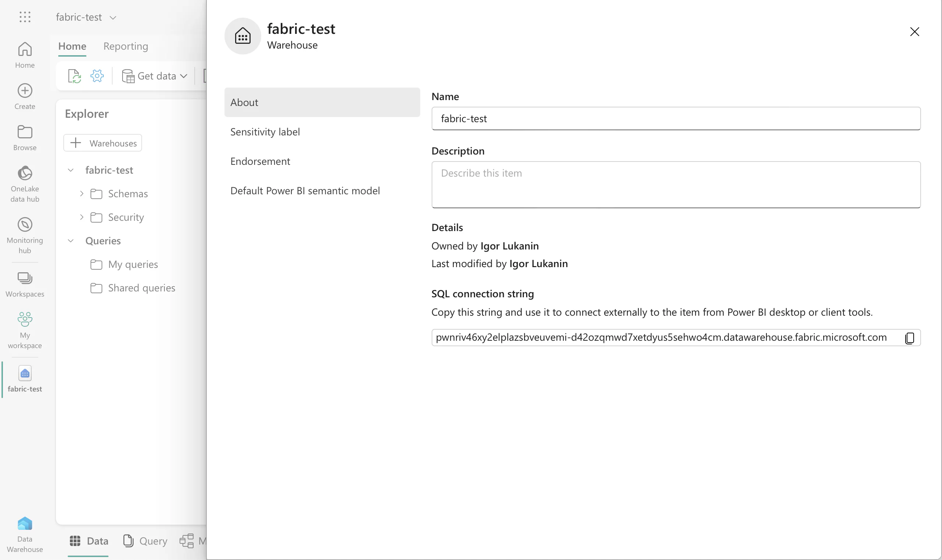The image size is (942, 560).
Task: Expand the Schemas folder
Action: 82,194
